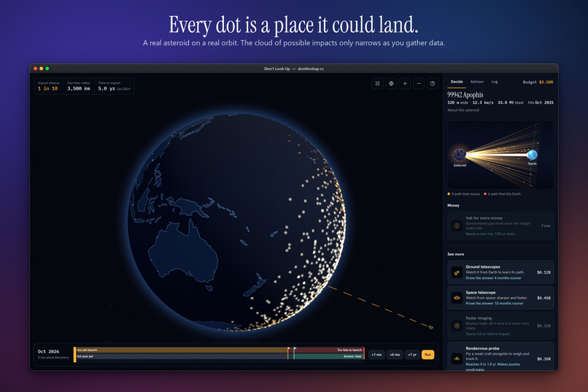Click the Ask for more money coin icon

[457, 226]
